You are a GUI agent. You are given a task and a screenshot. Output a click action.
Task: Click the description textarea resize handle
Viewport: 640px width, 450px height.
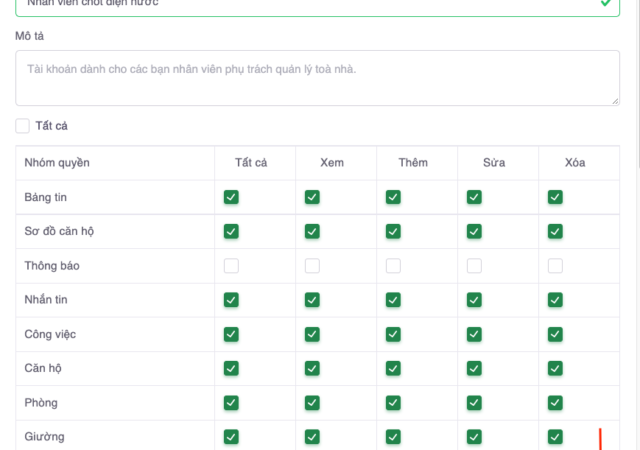[x=614, y=100]
